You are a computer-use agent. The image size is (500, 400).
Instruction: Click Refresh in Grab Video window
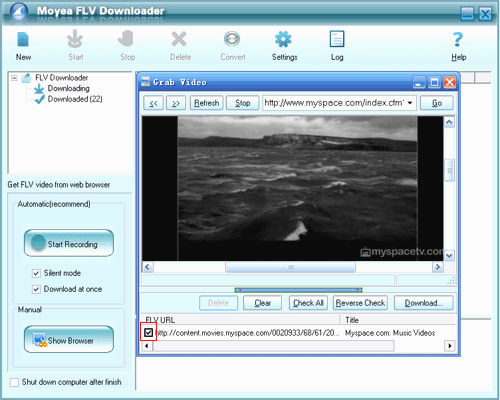click(207, 103)
